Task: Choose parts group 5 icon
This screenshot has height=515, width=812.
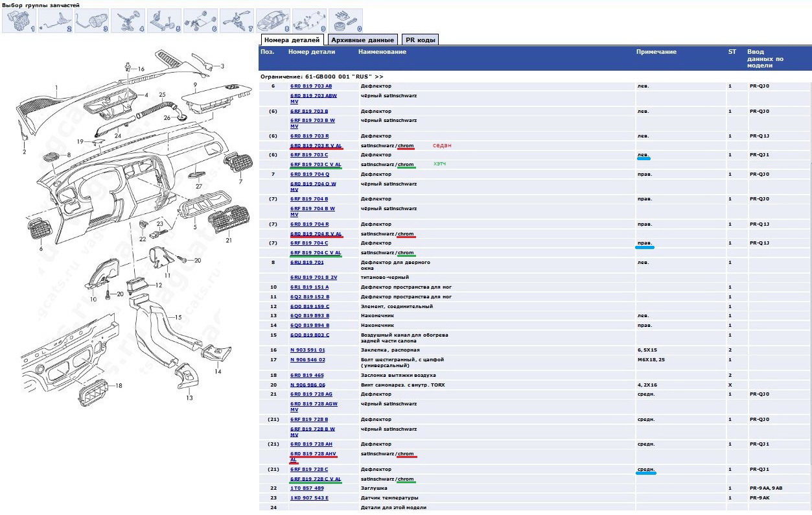Action: pyautogui.click(x=164, y=21)
